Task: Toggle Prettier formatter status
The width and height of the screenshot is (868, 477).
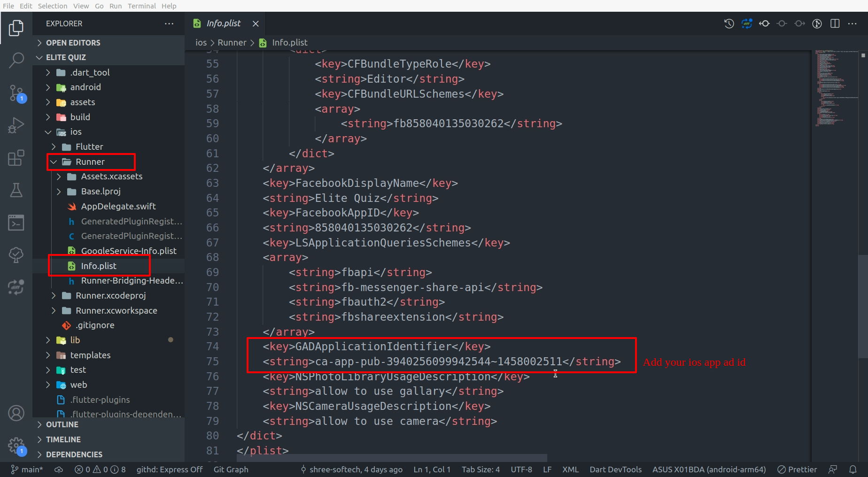Action: [797, 469]
